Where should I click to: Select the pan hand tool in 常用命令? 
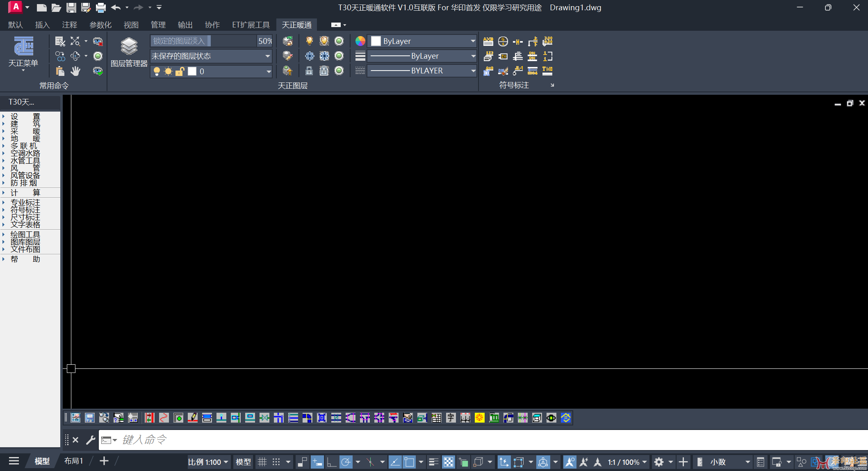tap(75, 71)
